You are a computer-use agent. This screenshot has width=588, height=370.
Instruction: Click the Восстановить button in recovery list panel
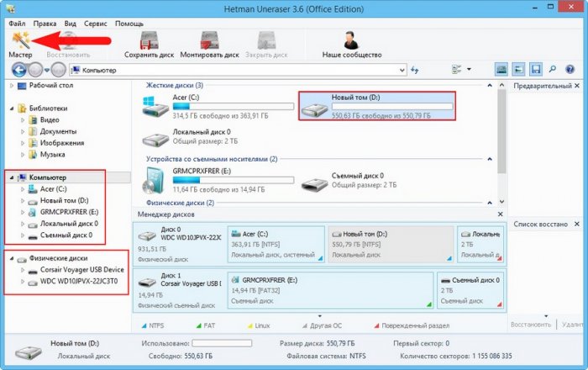531,325
